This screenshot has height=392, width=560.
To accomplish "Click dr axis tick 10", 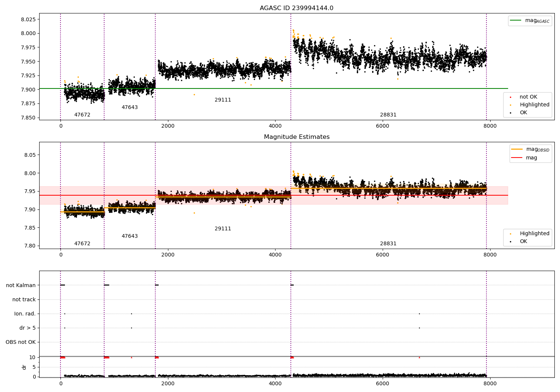I will (x=32, y=357).
